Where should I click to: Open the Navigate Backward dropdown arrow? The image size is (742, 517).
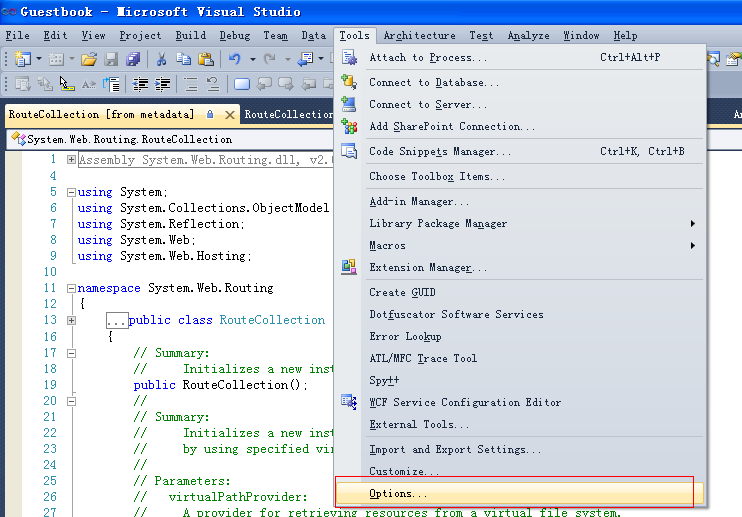pyautogui.click(x=321, y=59)
